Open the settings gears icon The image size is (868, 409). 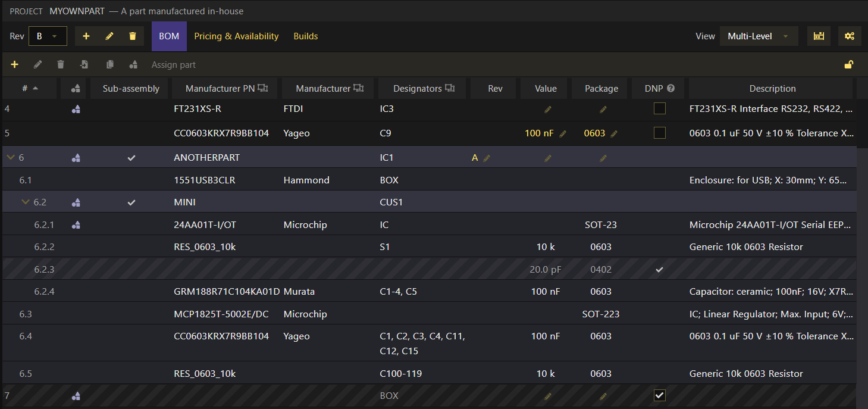pos(850,36)
